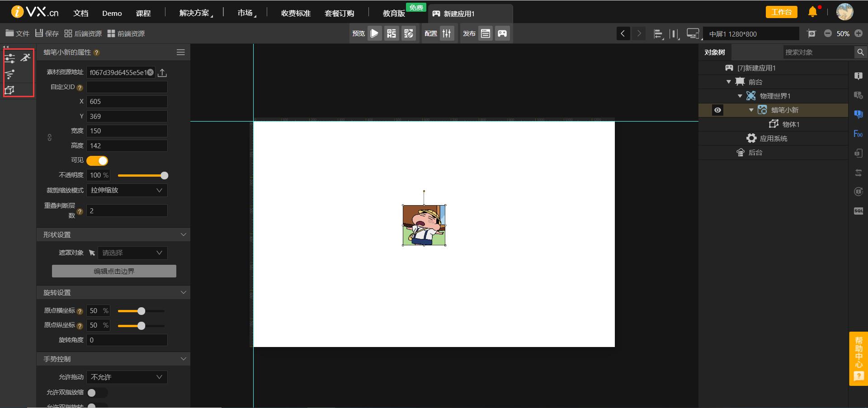Image resolution: width=868 pixels, height=408 pixels.
Task: Select the cube object panel icon
Action: click(10, 90)
